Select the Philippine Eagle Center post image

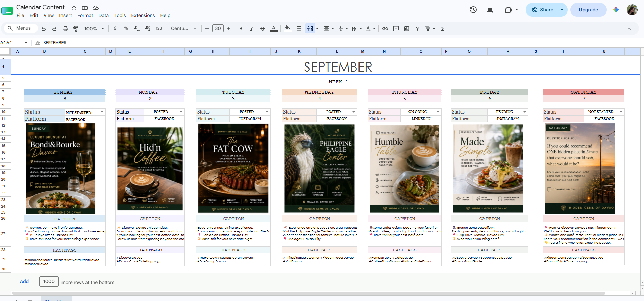point(320,169)
